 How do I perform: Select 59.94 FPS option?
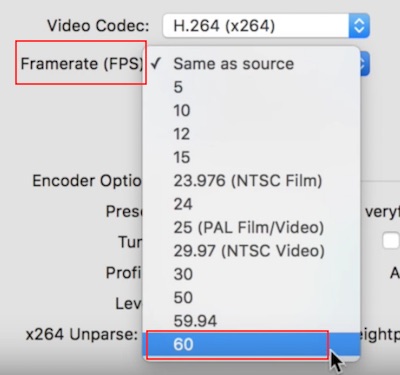[252, 321]
